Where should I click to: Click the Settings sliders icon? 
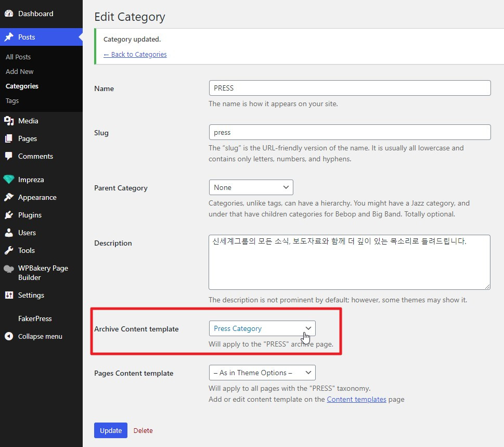pyautogui.click(x=9, y=295)
